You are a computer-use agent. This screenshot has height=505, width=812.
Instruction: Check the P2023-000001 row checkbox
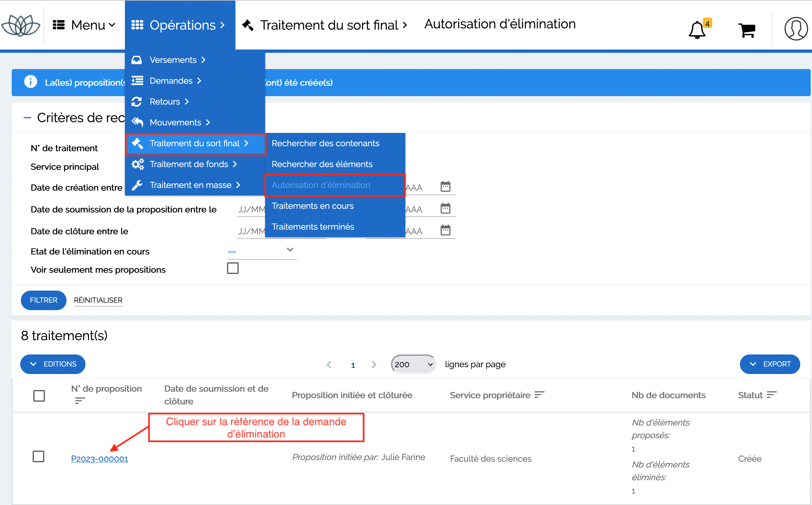[38, 456]
